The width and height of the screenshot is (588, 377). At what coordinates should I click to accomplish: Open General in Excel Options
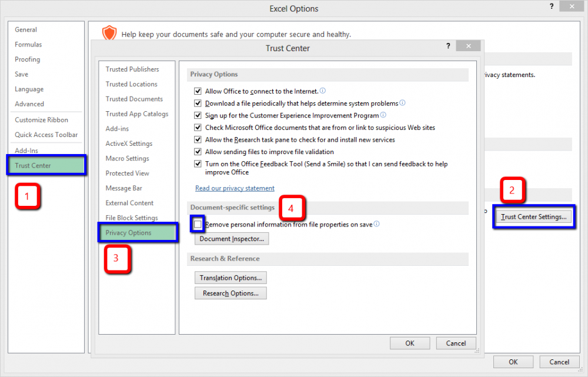26,29
